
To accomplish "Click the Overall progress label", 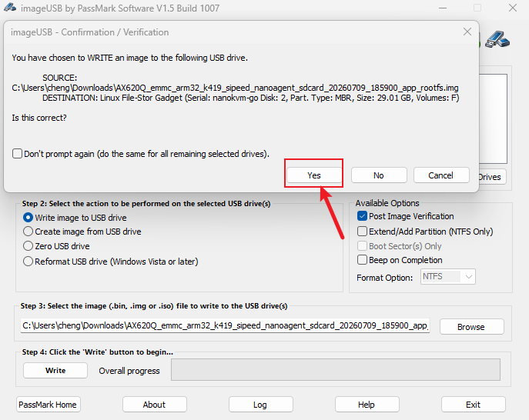I will coord(129,371).
